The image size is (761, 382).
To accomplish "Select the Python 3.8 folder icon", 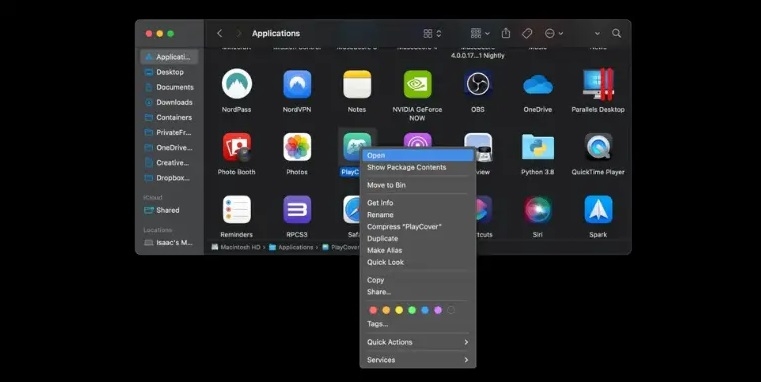I will pos(538,147).
